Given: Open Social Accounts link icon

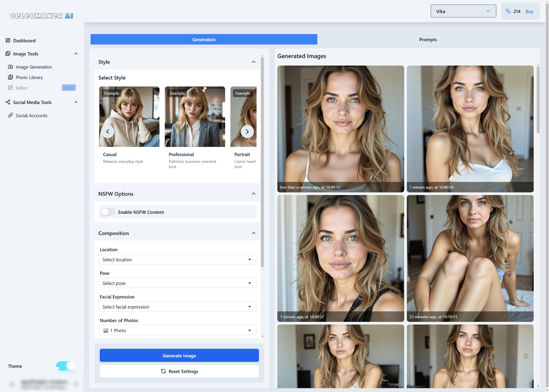Looking at the screenshot, I should [x=11, y=115].
